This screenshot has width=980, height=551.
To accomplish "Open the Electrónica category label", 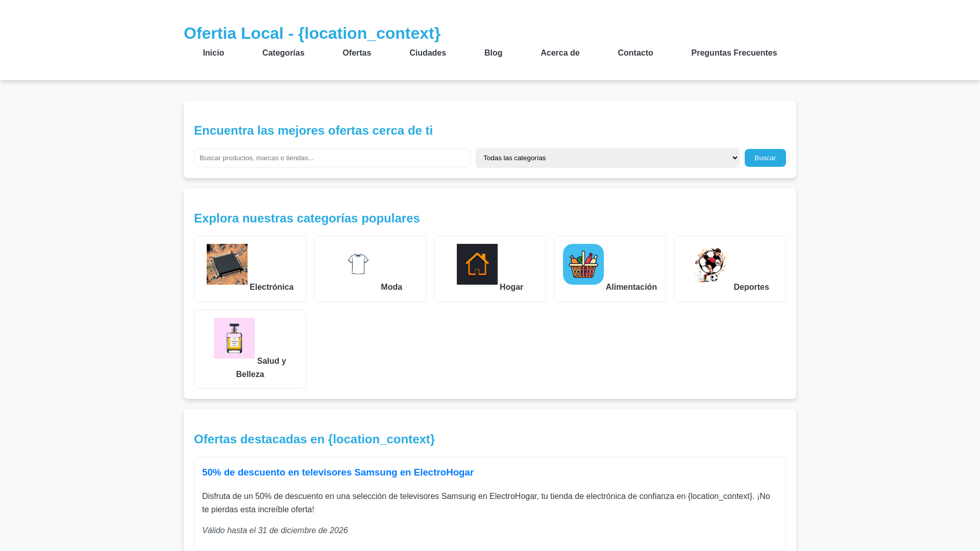I will [272, 287].
